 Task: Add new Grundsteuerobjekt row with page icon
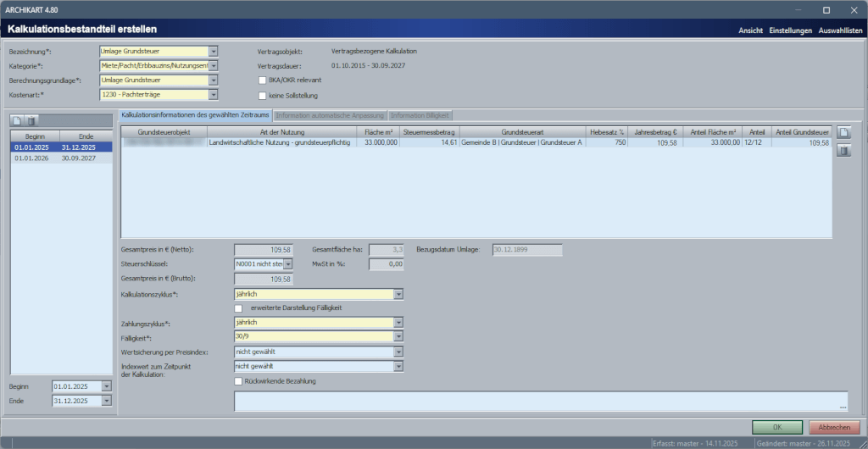point(843,132)
